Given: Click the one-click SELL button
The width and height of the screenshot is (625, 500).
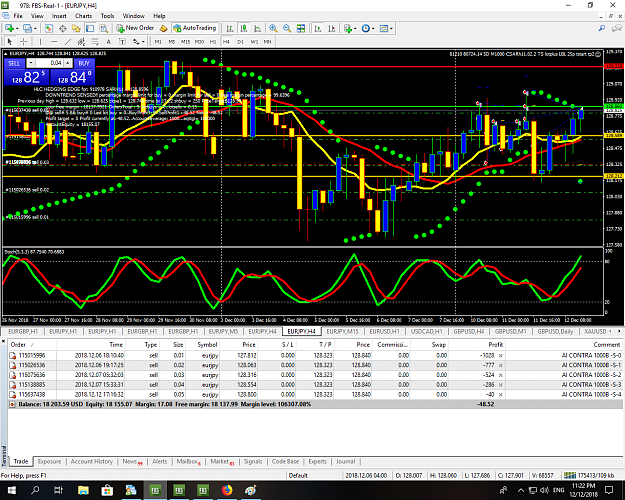Looking at the screenshot, I should pyautogui.click(x=14, y=63).
